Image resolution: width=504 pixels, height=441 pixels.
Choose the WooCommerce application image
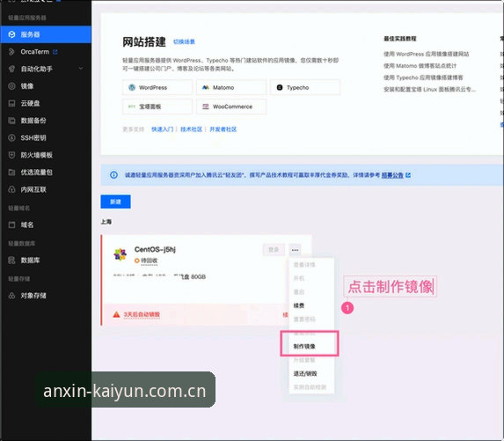coord(231,107)
